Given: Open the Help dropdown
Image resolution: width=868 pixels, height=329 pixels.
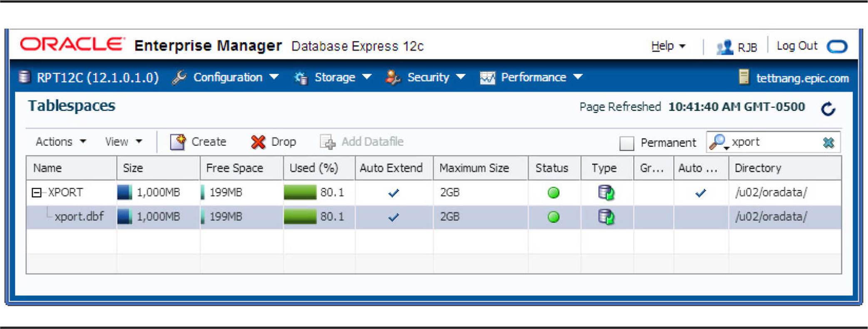Looking at the screenshot, I should (x=668, y=46).
